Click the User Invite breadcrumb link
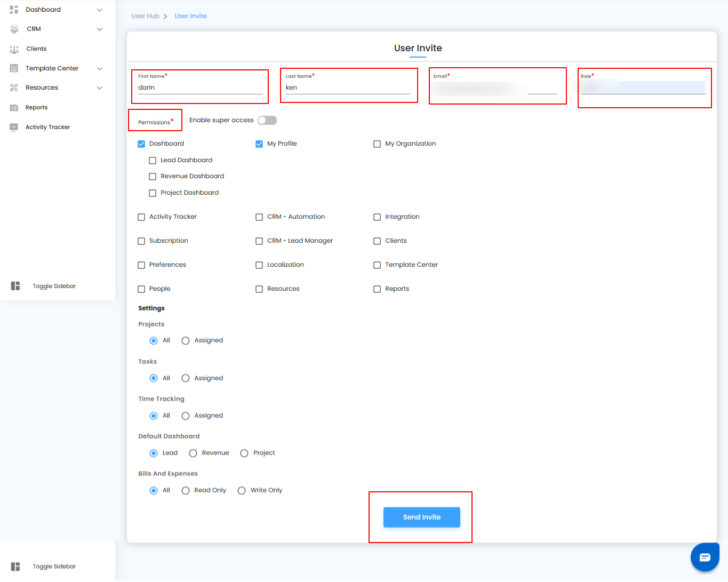Viewport: 728px width, 582px height. [190, 16]
